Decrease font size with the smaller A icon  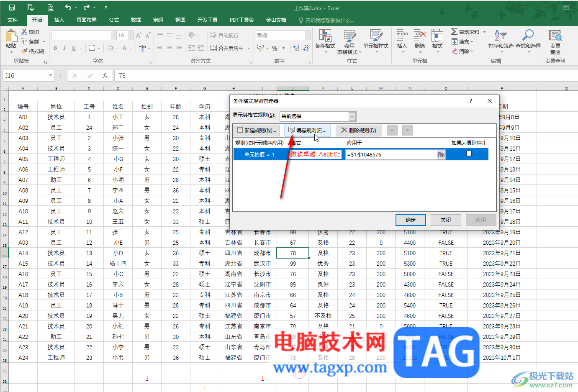[x=148, y=35]
